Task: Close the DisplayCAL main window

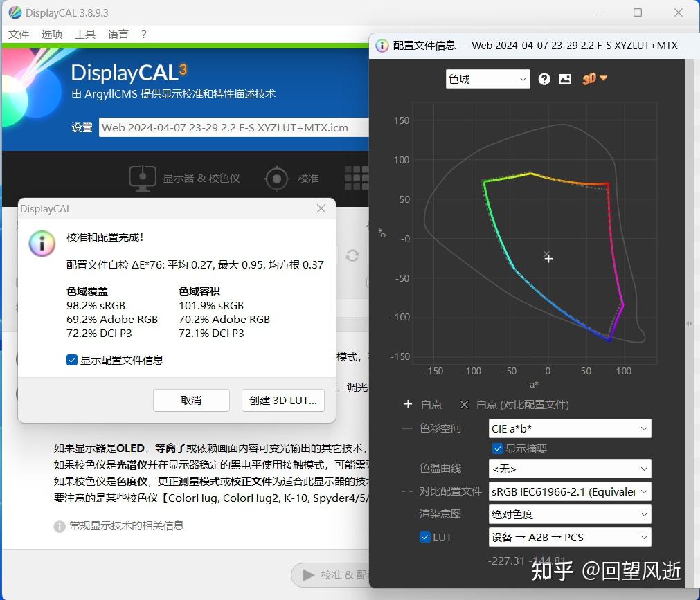Action: (x=679, y=12)
